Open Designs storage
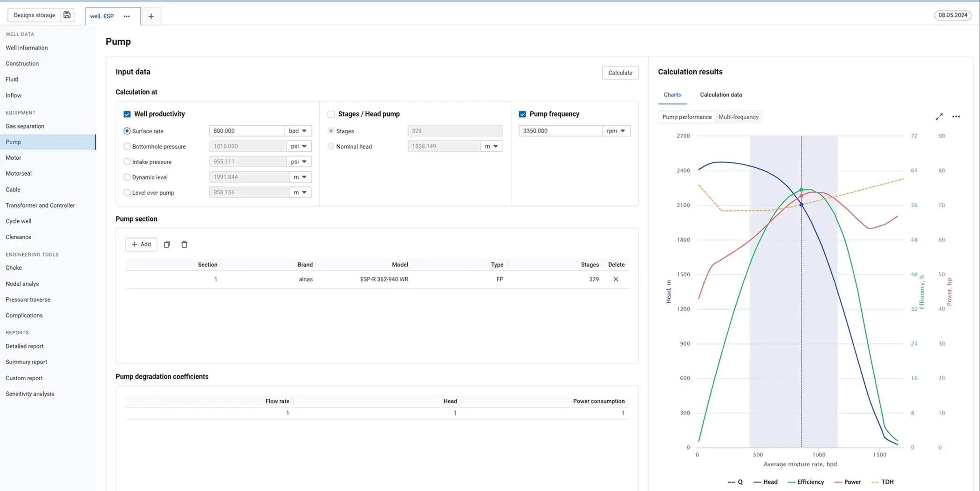The height and width of the screenshot is (491, 980). pyautogui.click(x=34, y=15)
